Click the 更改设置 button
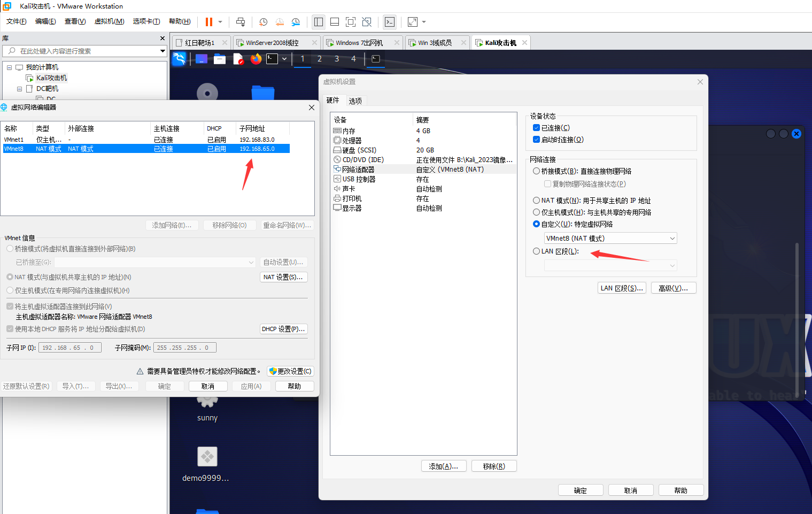 pyautogui.click(x=290, y=371)
